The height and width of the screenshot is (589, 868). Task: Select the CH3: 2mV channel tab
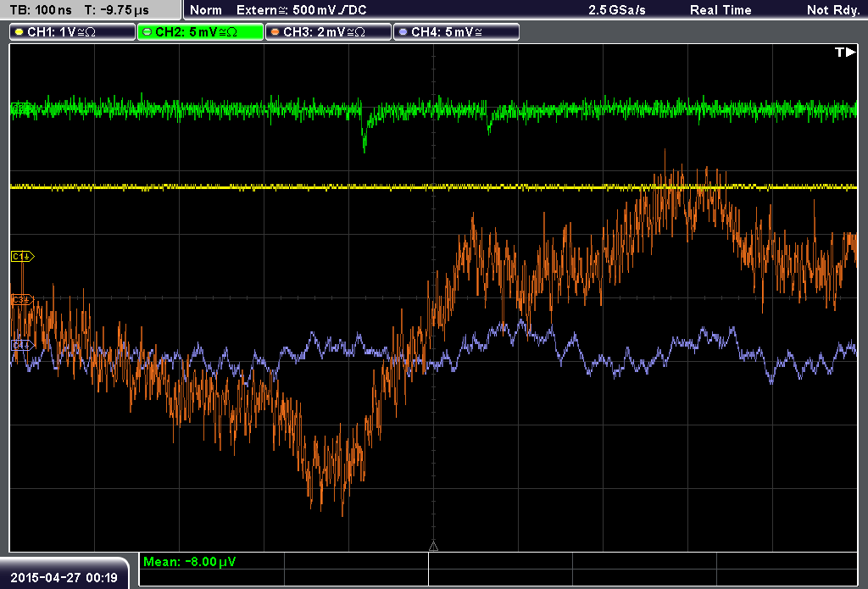click(328, 32)
